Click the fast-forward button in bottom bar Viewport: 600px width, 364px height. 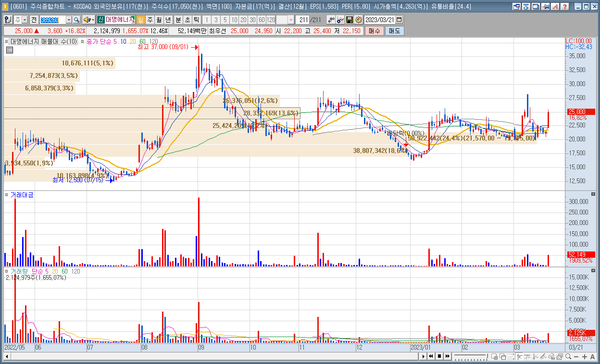(x=448, y=356)
